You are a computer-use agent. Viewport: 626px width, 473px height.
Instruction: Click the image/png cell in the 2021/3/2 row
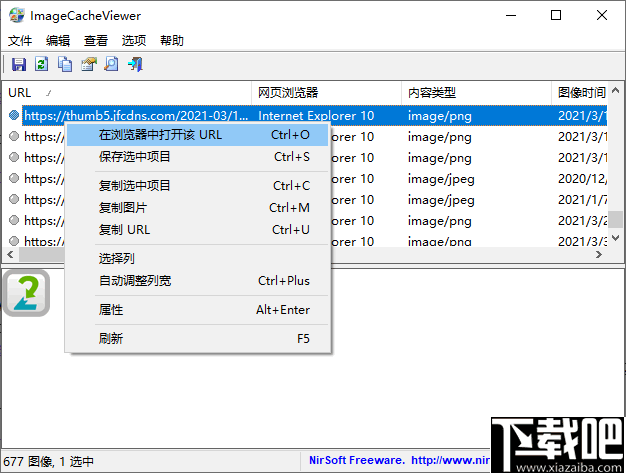[440, 221]
